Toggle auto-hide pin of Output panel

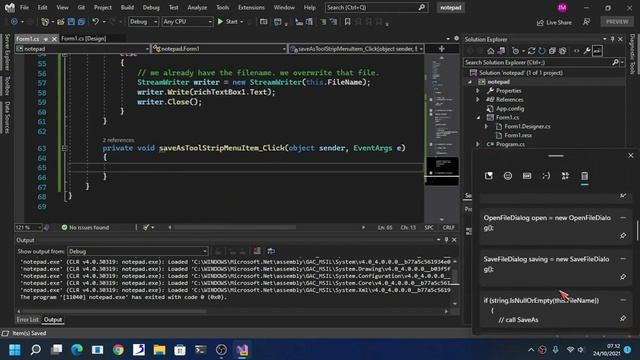click(x=446, y=240)
